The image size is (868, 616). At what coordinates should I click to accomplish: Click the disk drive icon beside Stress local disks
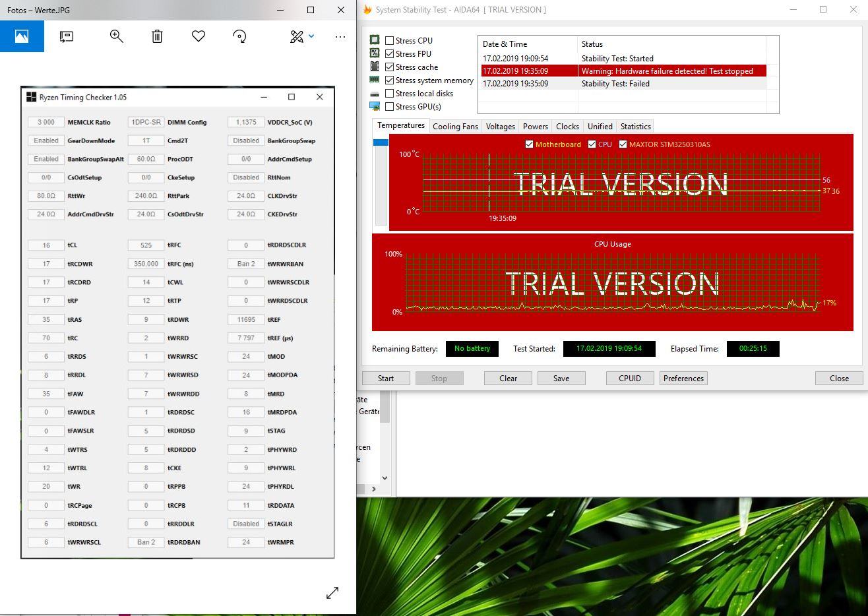point(375,94)
